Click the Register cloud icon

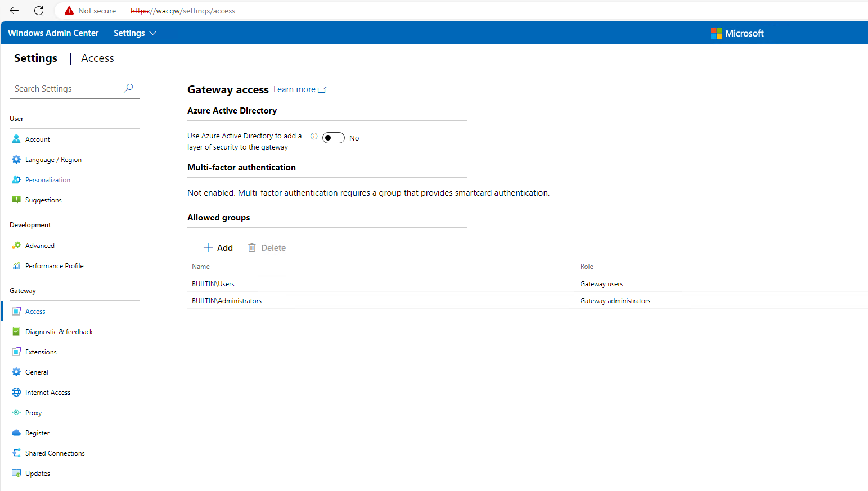click(16, 433)
